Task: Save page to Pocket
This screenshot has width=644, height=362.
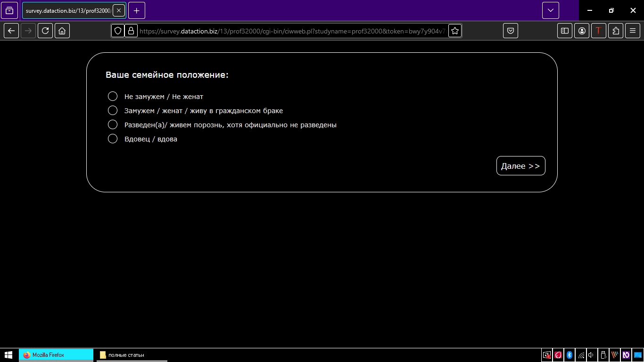Action: [511, 31]
